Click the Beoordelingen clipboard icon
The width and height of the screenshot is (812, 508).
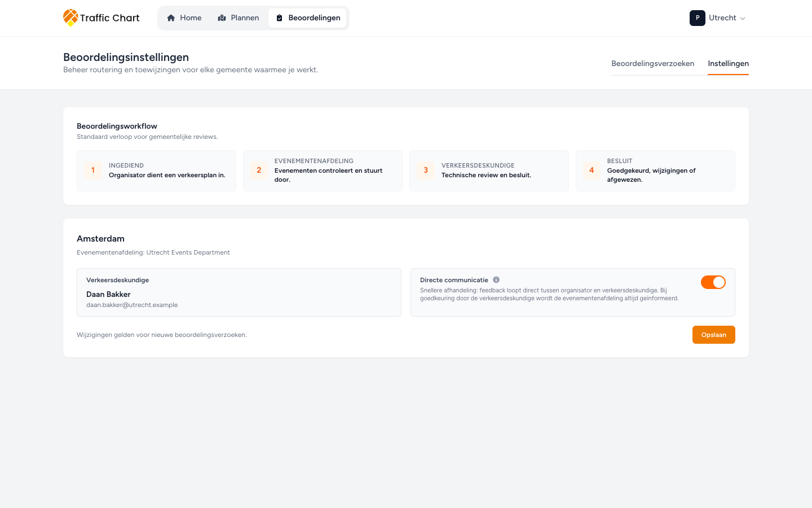(279, 18)
